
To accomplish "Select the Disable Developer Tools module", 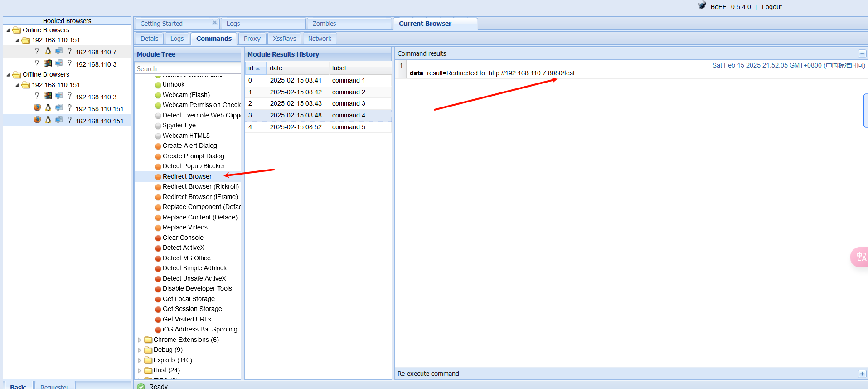I will click(197, 289).
